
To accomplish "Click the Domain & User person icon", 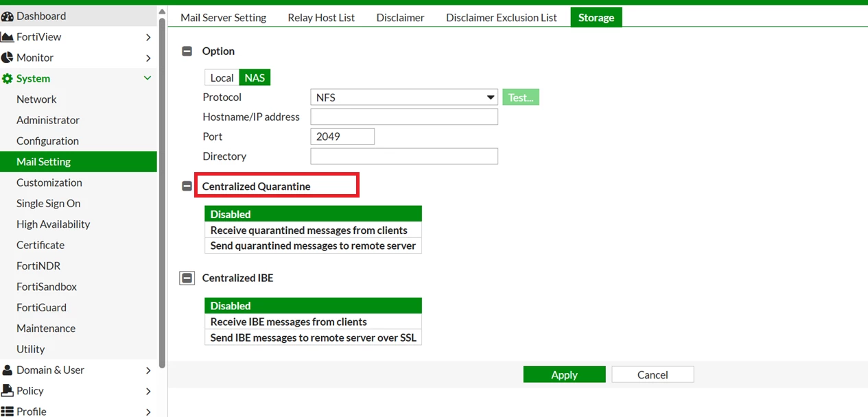I will (x=8, y=370).
